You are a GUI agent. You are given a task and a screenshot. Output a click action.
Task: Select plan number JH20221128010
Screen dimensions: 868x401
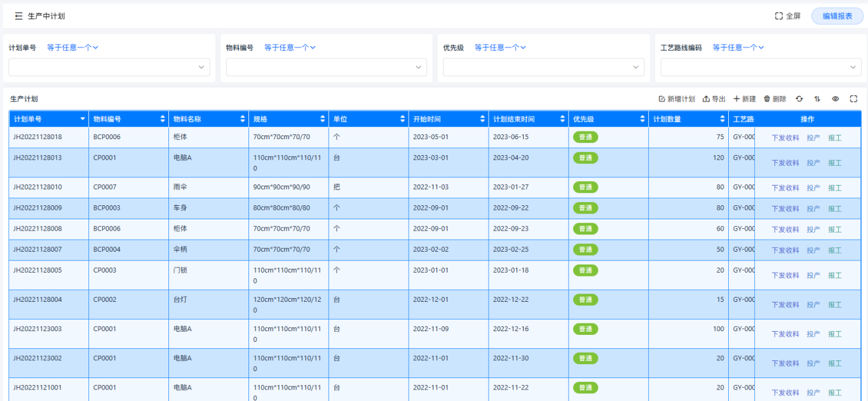coord(37,187)
